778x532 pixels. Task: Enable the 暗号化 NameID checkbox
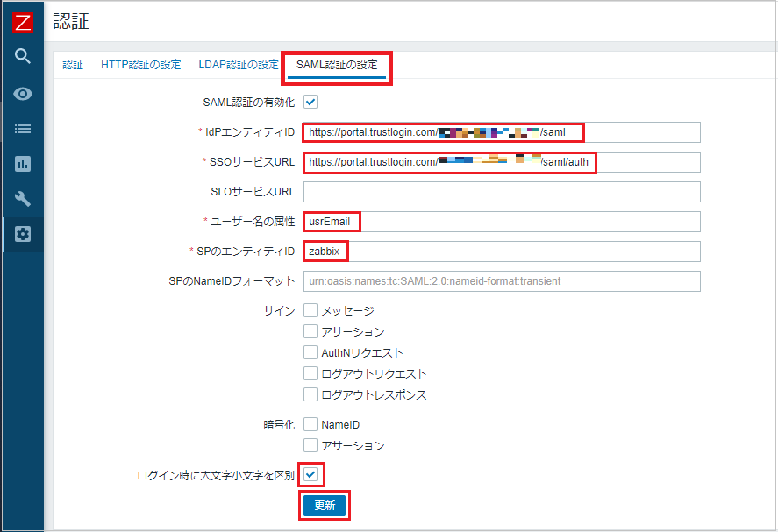tap(310, 424)
